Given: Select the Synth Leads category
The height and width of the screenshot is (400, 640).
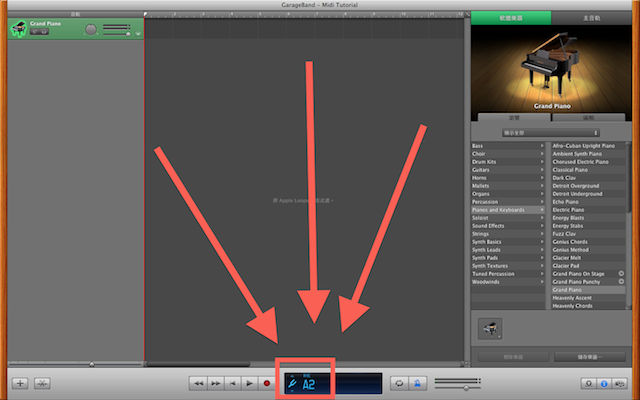Looking at the screenshot, I should pos(508,250).
